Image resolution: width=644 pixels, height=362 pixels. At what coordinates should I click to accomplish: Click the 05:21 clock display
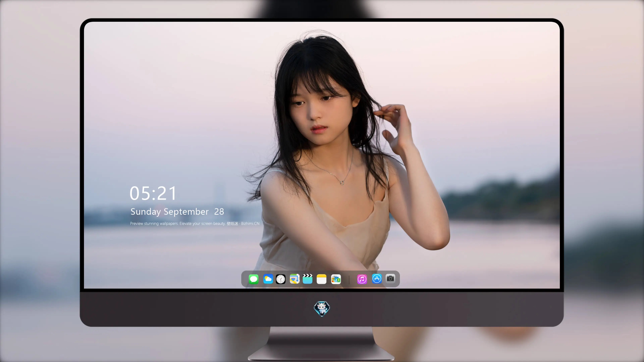153,193
